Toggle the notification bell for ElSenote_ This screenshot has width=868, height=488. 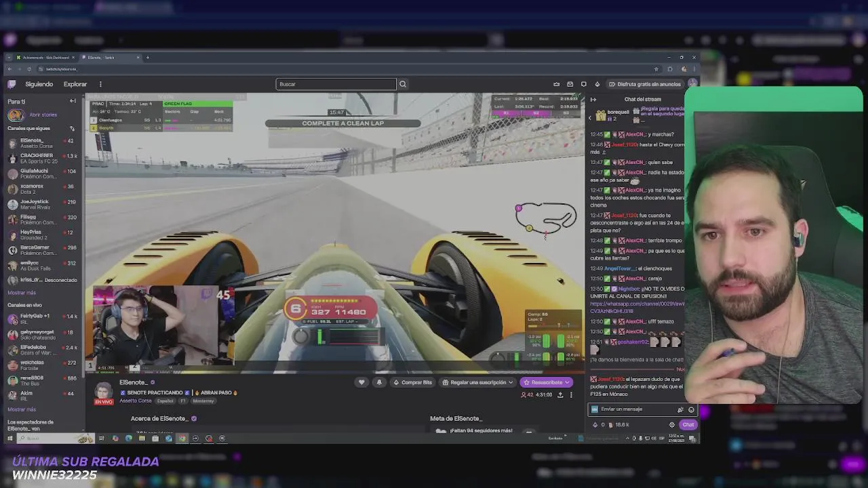379,382
